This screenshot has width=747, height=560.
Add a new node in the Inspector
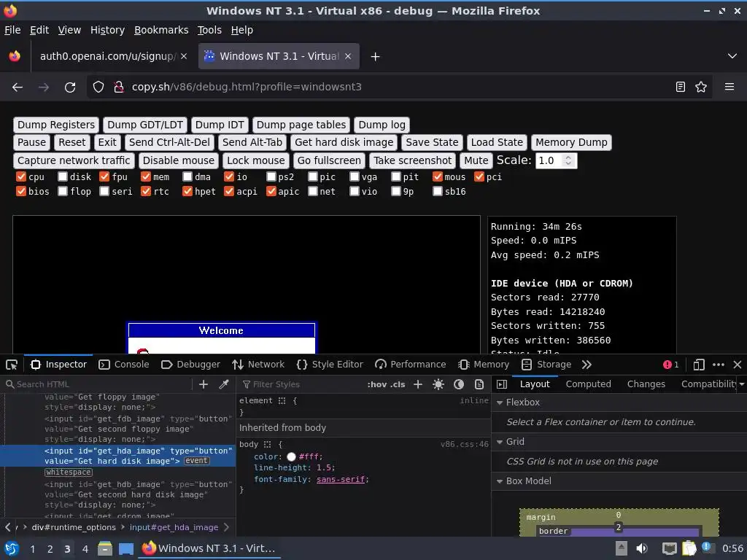(204, 384)
